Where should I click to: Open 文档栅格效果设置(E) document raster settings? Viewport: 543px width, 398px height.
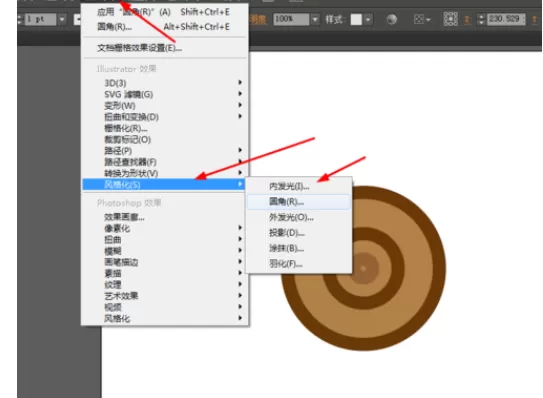coord(165,48)
